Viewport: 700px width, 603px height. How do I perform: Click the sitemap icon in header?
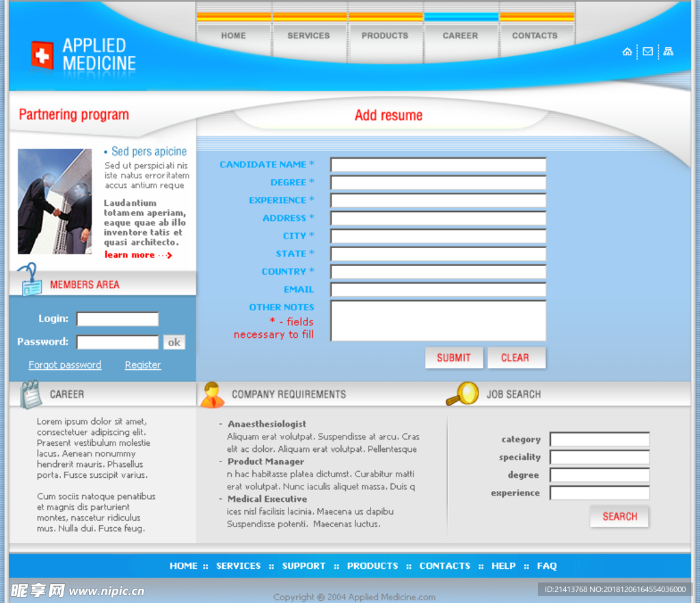668,52
